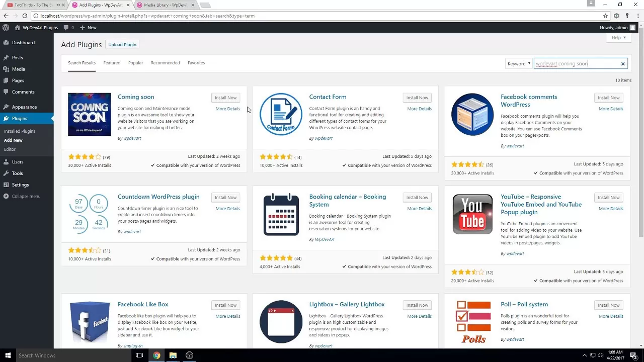Install the YouTube Embed plugin
The width and height of the screenshot is (644, 362).
[609, 198]
